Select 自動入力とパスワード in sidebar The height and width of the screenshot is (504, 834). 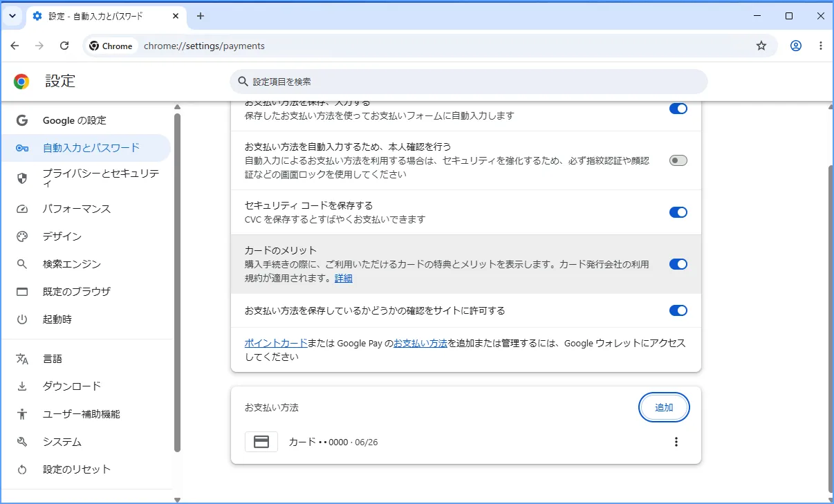tap(86, 148)
